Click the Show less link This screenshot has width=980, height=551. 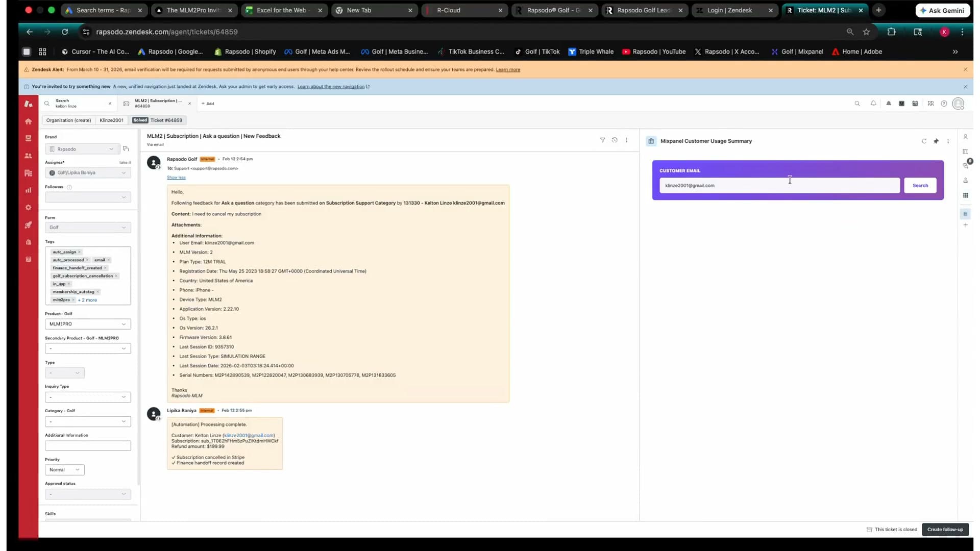click(x=176, y=178)
